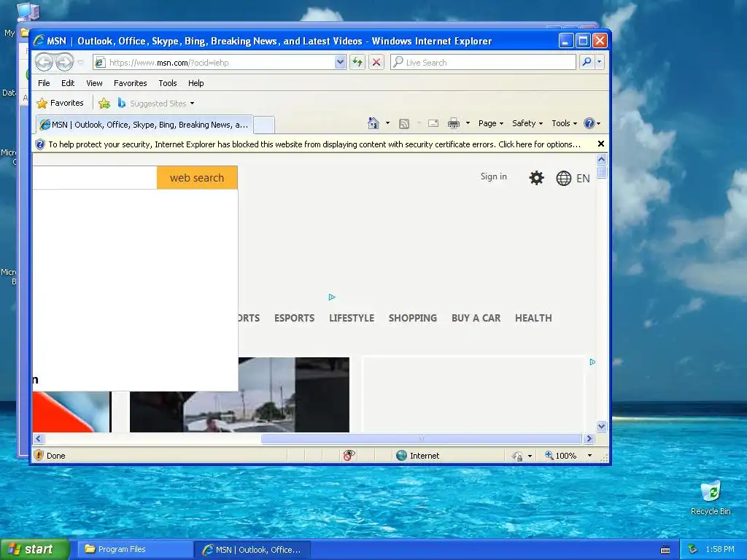The image size is (747, 560).
Task: Switch to Program Files taskbar window
Action: 135,549
